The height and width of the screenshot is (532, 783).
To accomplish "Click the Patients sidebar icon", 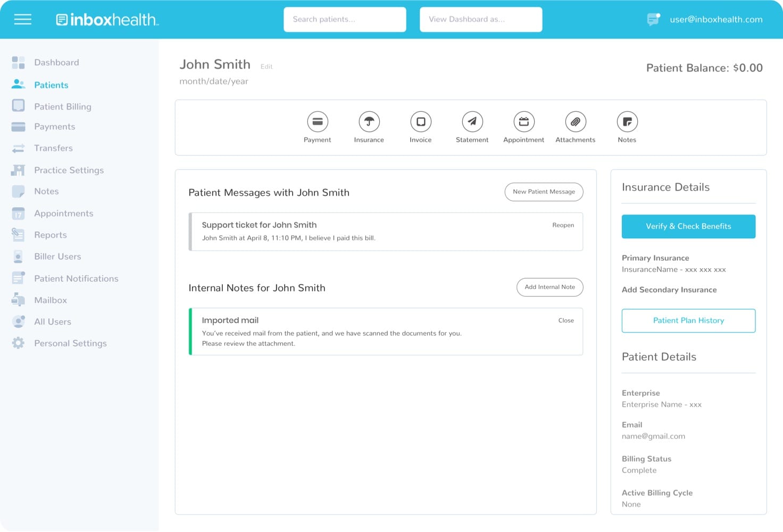I will (x=18, y=84).
